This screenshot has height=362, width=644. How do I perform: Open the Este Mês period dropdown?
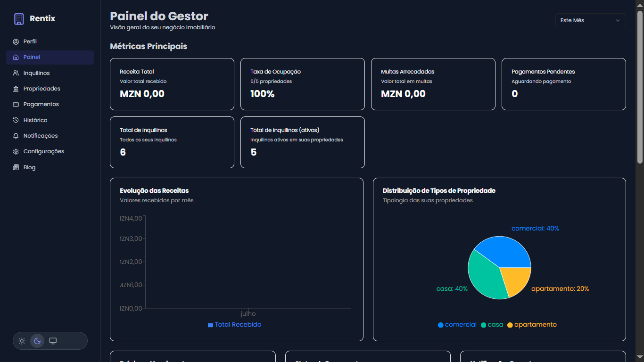coord(590,20)
